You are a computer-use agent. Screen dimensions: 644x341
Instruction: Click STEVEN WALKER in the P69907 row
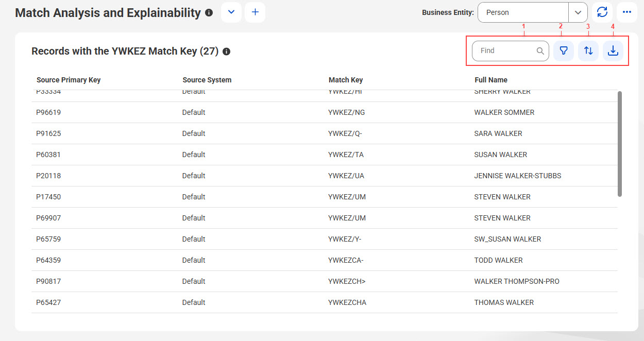(x=502, y=218)
